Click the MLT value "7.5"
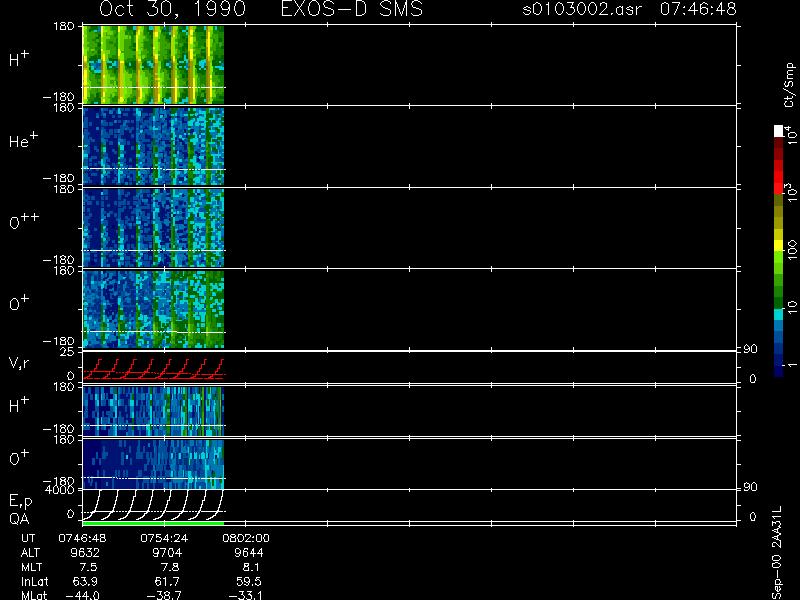Image resolution: width=800 pixels, height=600 pixels. pyautogui.click(x=87, y=567)
